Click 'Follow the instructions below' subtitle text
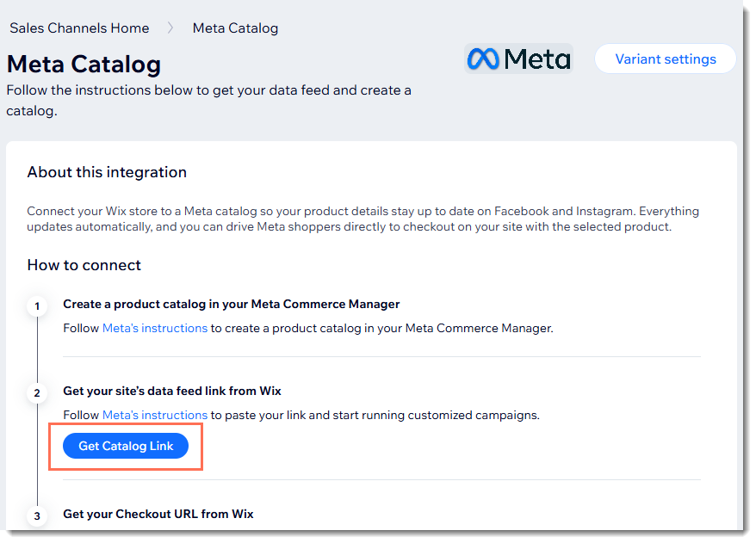The width and height of the screenshot is (756, 543). 208,100
